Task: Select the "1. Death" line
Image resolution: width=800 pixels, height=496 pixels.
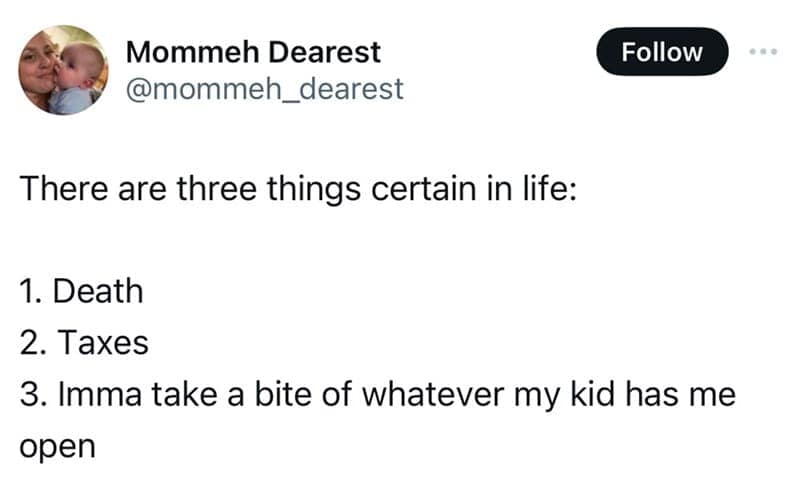Action: (x=81, y=292)
